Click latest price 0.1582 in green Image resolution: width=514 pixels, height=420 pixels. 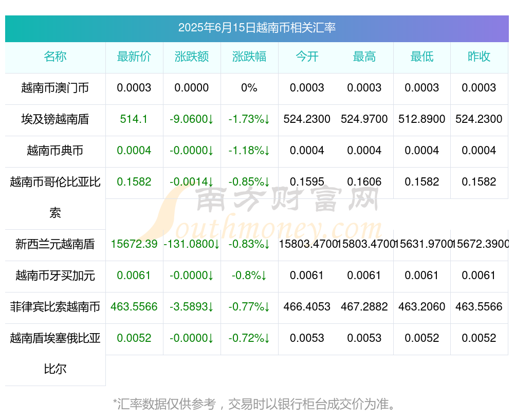coord(134,181)
